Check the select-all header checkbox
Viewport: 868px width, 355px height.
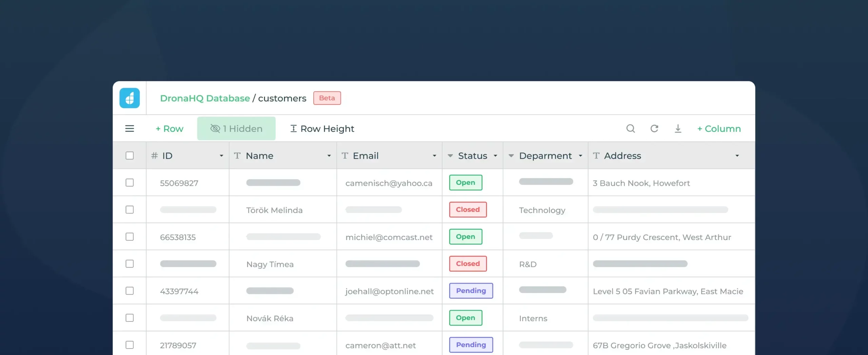click(130, 156)
